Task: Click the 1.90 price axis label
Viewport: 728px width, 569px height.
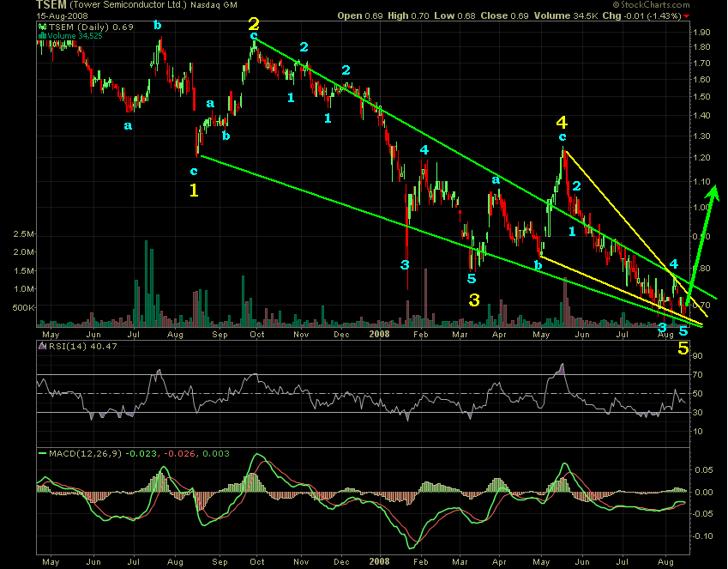Action: coord(701,32)
